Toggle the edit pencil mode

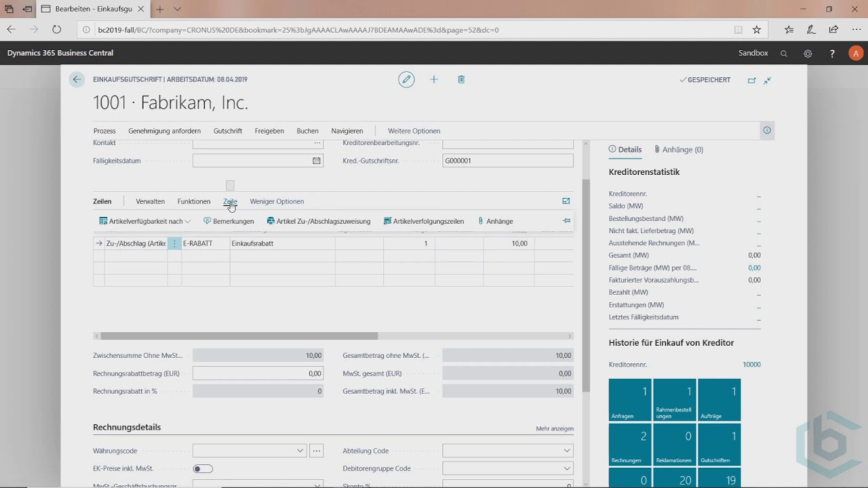click(406, 79)
